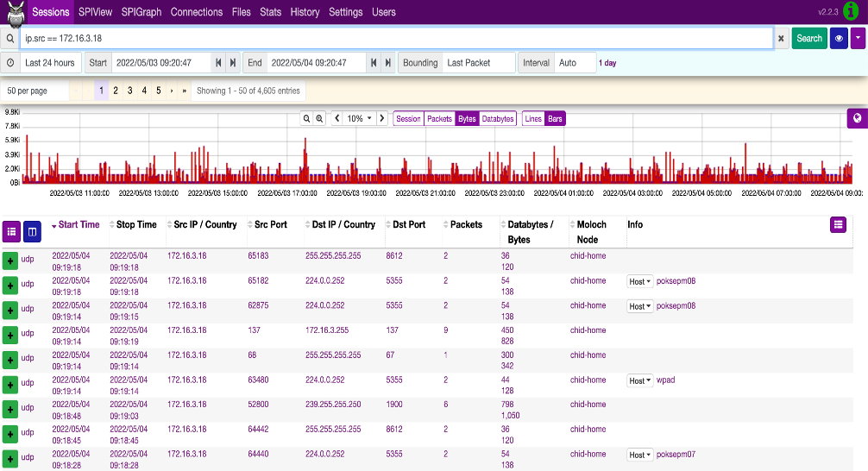This screenshot has height=471, width=868.
Task: Click the zoom in magnifier on graph
Action: pyautogui.click(x=319, y=119)
